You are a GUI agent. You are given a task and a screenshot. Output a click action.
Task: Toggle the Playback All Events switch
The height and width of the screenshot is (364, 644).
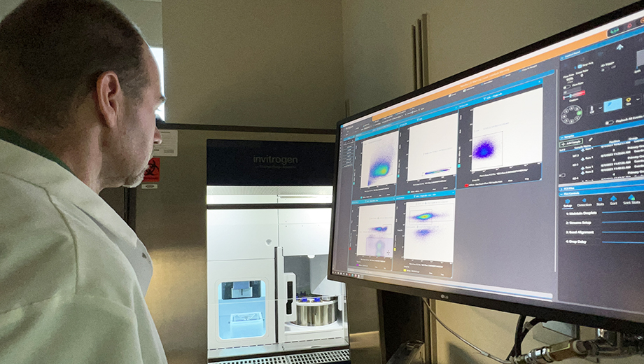(608, 123)
